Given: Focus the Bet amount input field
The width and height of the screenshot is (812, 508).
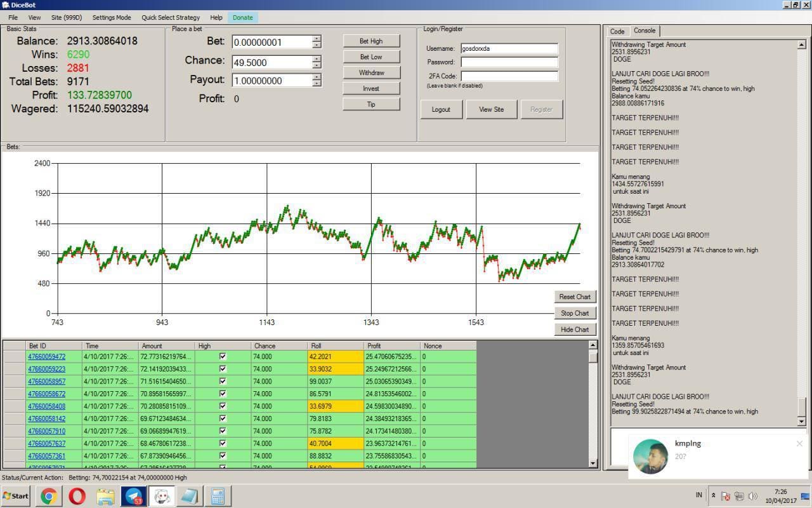Looking at the screenshot, I should click(272, 42).
